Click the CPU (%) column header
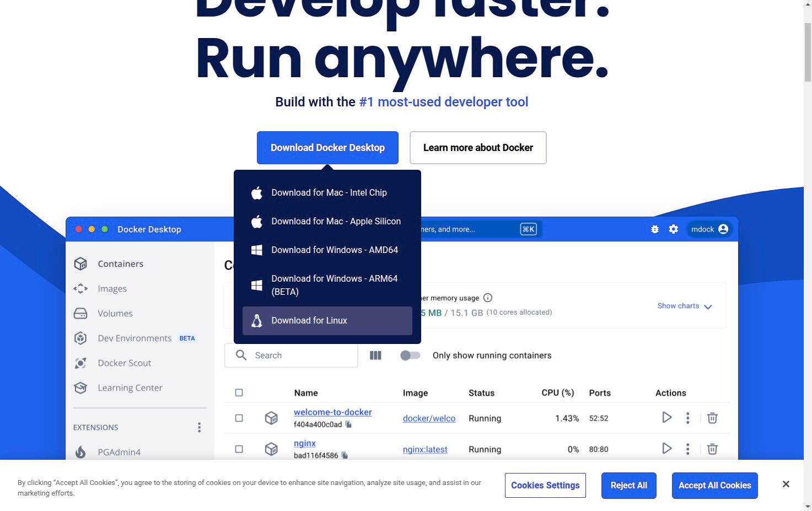Screen dimensions: 812x511 point(558,393)
